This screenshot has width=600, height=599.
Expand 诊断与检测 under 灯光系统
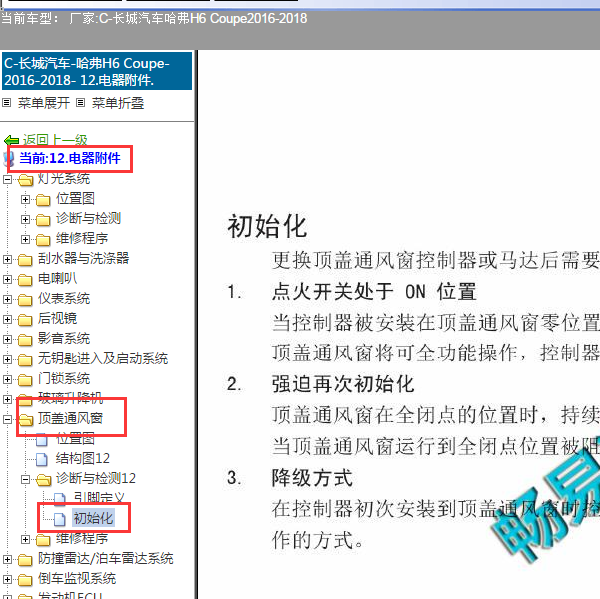pos(25,219)
